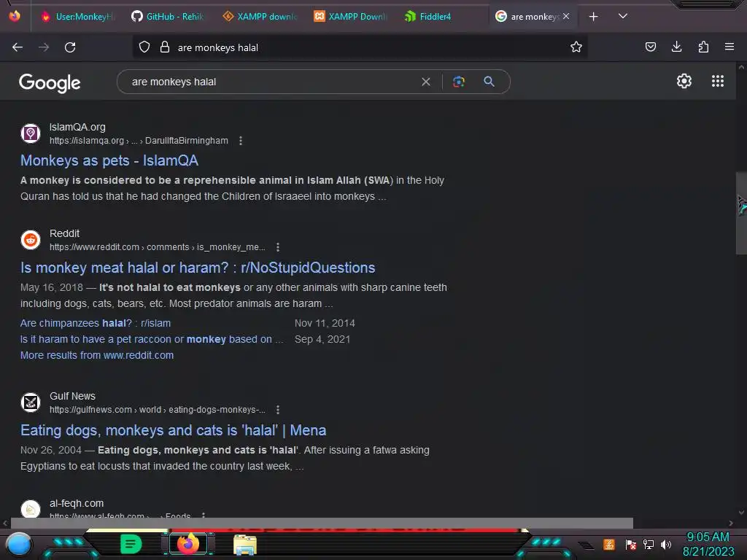Open tracking protection shield icon
747x560 pixels.
click(x=144, y=47)
